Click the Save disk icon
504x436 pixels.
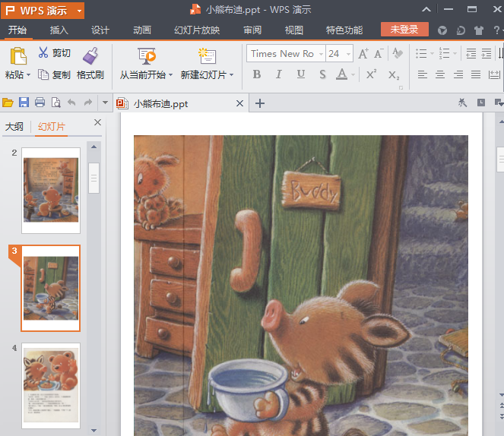[24, 103]
